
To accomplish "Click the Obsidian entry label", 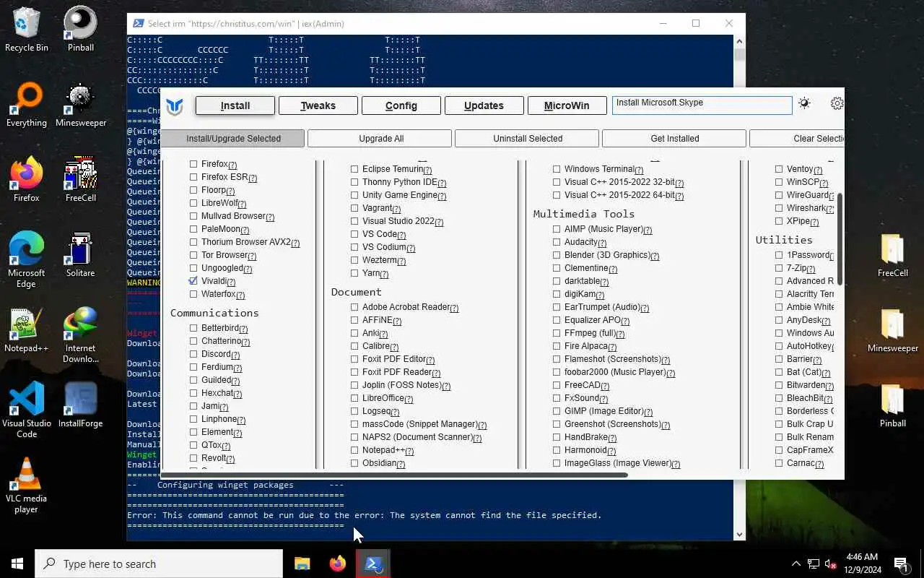I will 379,463.
